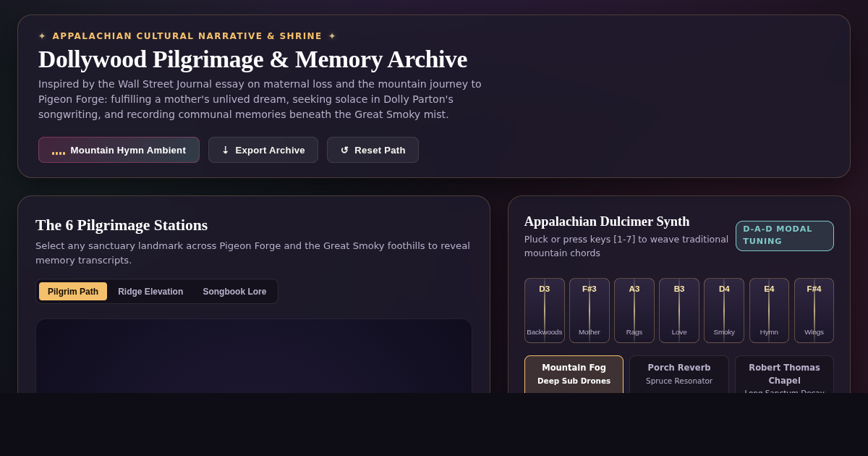The height and width of the screenshot is (456, 868).
Task: Open the Ridge Elevation tab
Action: pos(150,292)
